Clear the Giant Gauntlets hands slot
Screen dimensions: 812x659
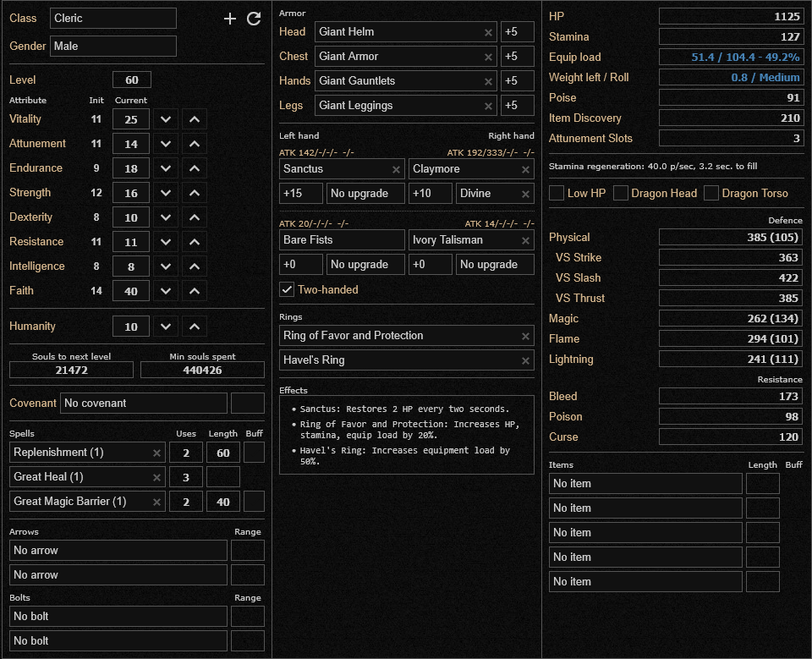coord(488,81)
